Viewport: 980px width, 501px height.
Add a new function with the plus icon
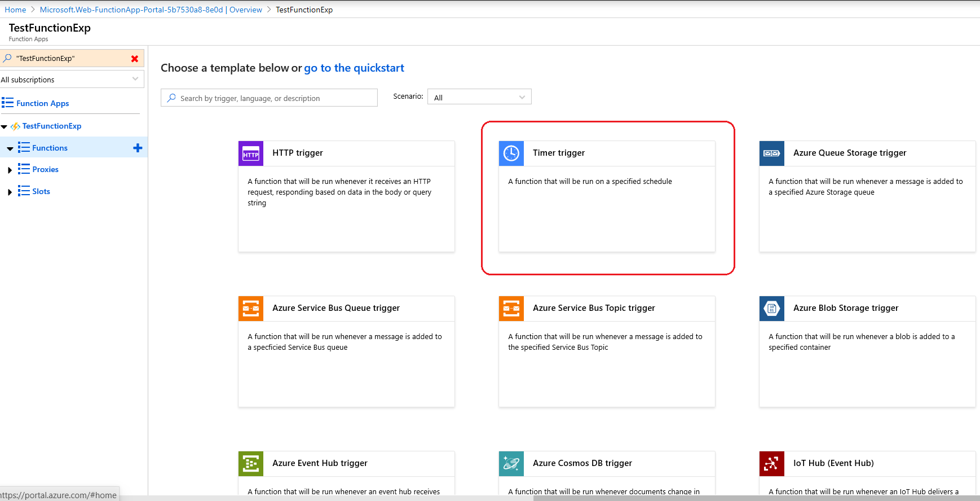coord(138,148)
